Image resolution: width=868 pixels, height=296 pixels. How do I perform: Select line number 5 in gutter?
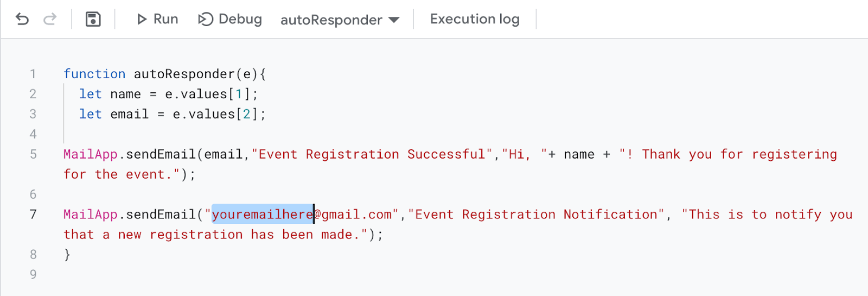[33, 154]
